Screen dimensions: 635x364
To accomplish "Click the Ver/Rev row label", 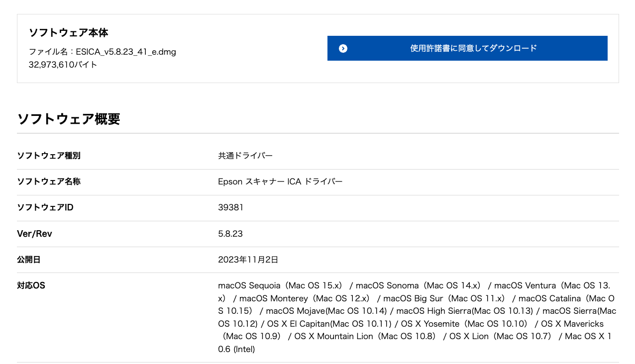I will tap(34, 234).
